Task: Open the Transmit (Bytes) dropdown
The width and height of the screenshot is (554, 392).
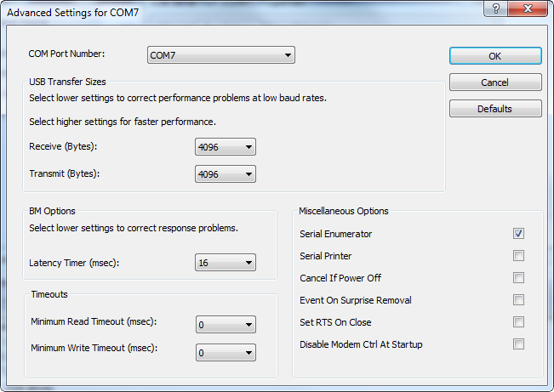Action: point(226,173)
